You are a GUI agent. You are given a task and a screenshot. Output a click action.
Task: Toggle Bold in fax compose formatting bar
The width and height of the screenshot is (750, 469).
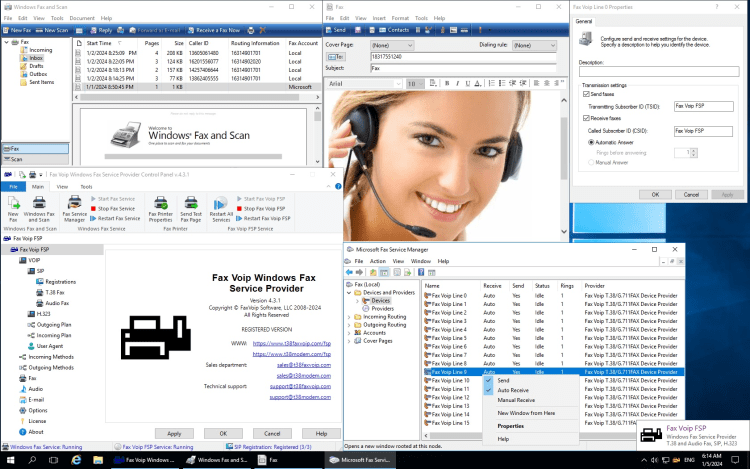tap(447, 84)
